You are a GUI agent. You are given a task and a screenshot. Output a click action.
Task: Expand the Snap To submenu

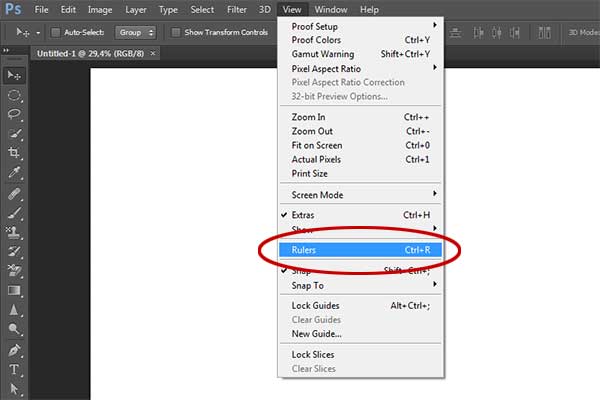(x=360, y=286)
